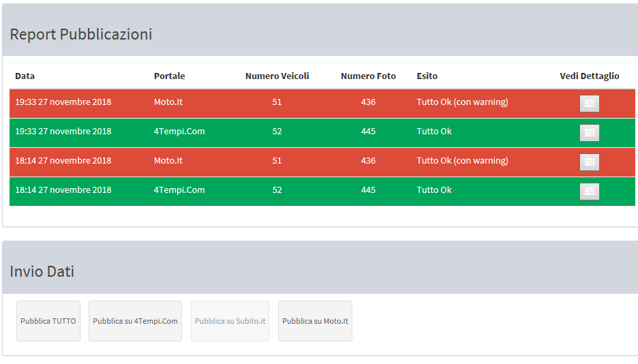Select Moto.It portal cell in 18:14 row
This screenshot has height=364, width=638.
pyautogui.click(x=168, y=161)
